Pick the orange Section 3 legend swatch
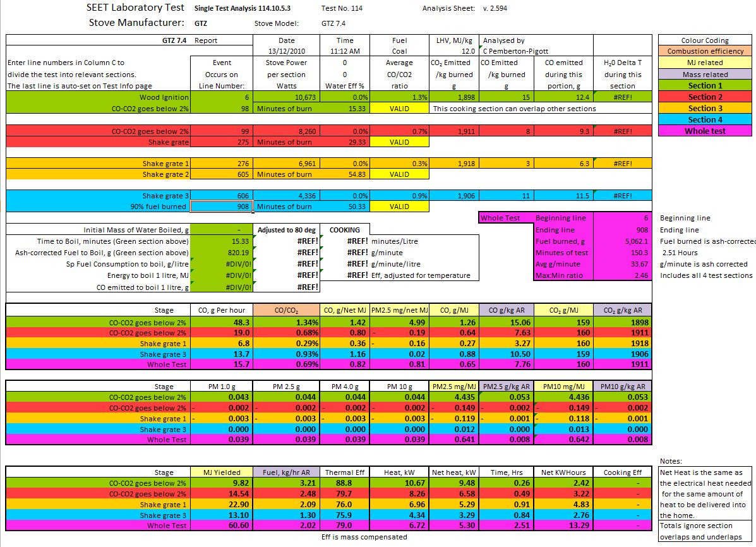Viewport: 756px width, 547px height. (705, 108)
